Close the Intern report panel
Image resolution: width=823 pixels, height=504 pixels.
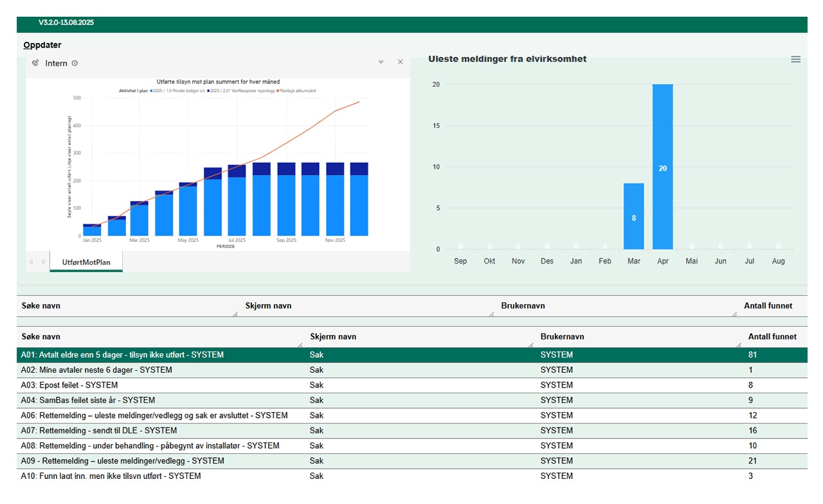click(400, 62)
